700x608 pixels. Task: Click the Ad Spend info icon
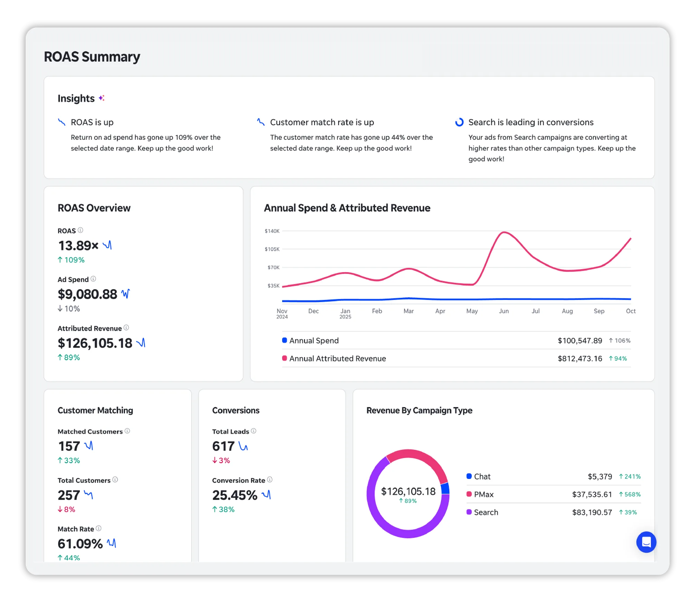pyautogui.click(x=93, y=279)
